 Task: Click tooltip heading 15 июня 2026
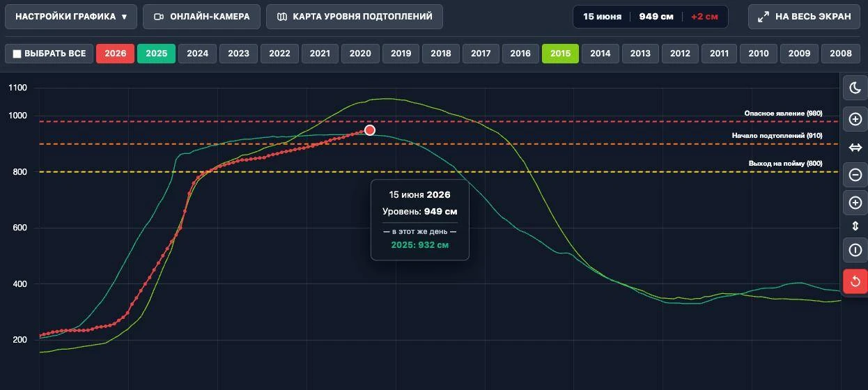(420, 195)
